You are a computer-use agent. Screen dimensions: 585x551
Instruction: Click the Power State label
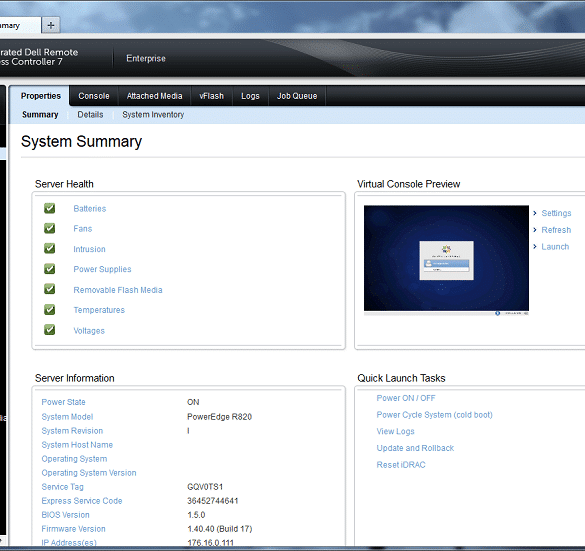(x=63, y=402)
